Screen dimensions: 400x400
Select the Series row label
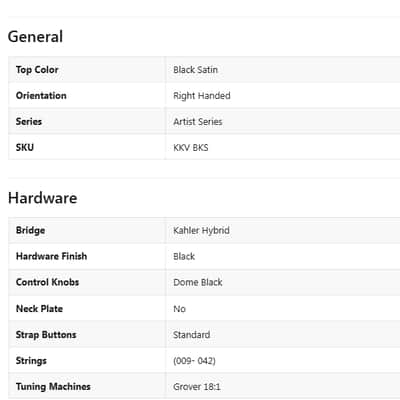[x=29, y=122]
